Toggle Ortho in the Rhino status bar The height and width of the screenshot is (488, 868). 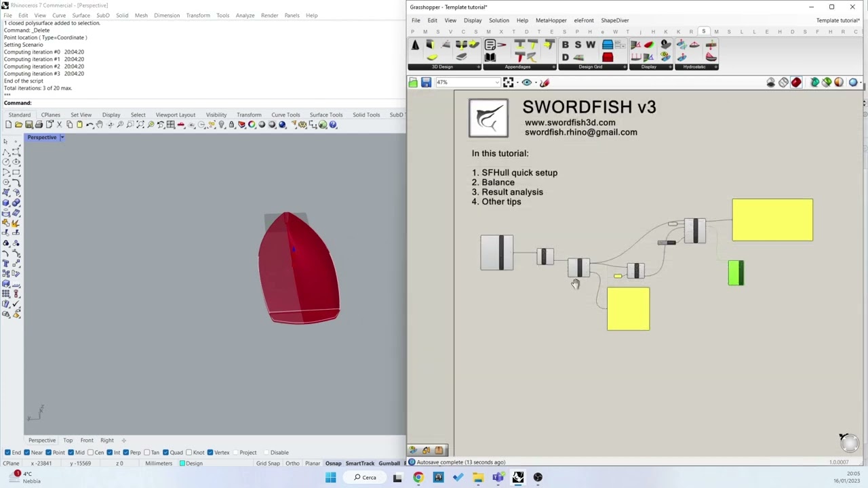(x=292, y=464)
